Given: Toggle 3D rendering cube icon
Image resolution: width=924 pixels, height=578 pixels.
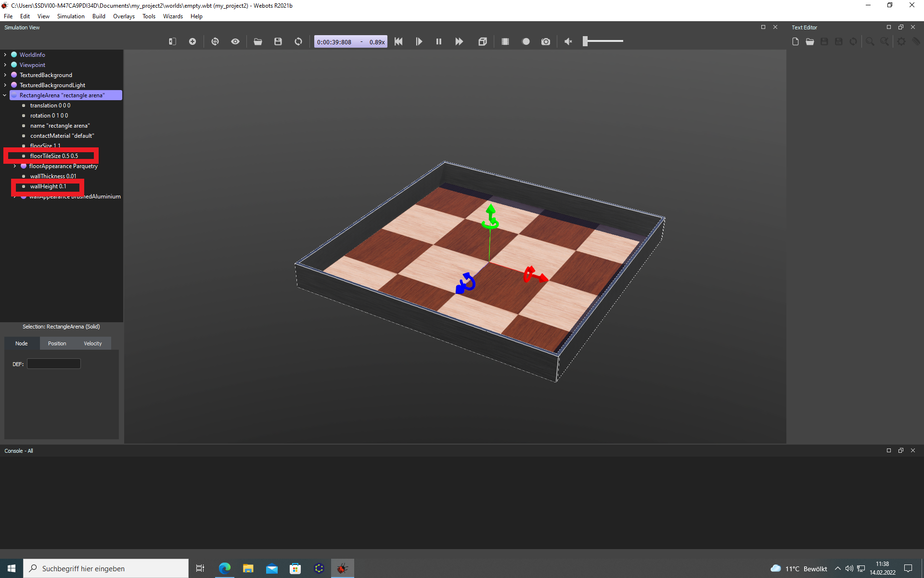Looking at the screenshot, I should (x=483, y=41).
